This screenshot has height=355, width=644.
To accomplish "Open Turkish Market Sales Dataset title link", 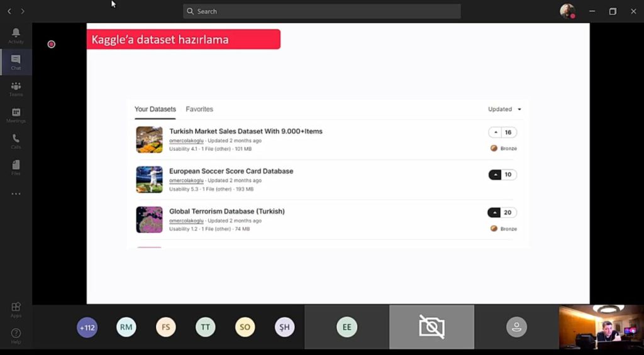I will pyautogui.click(x=245, y=131).
